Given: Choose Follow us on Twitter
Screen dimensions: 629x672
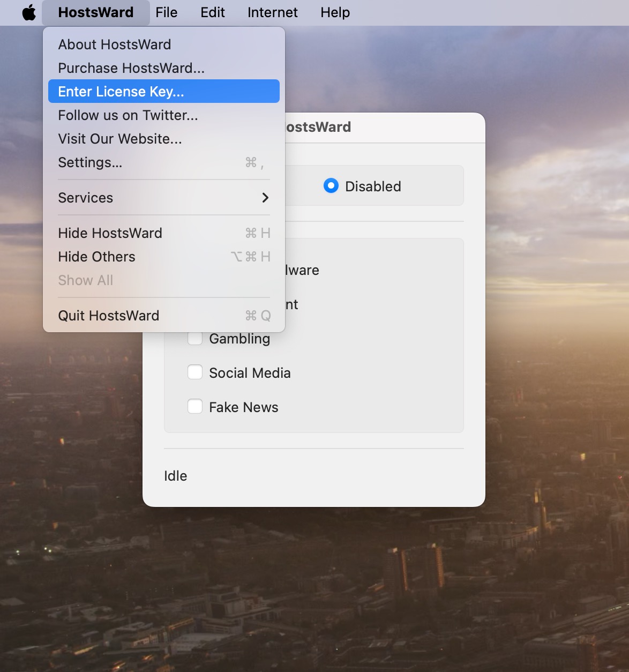Looking at the screenshot, I should pos(128,115).
